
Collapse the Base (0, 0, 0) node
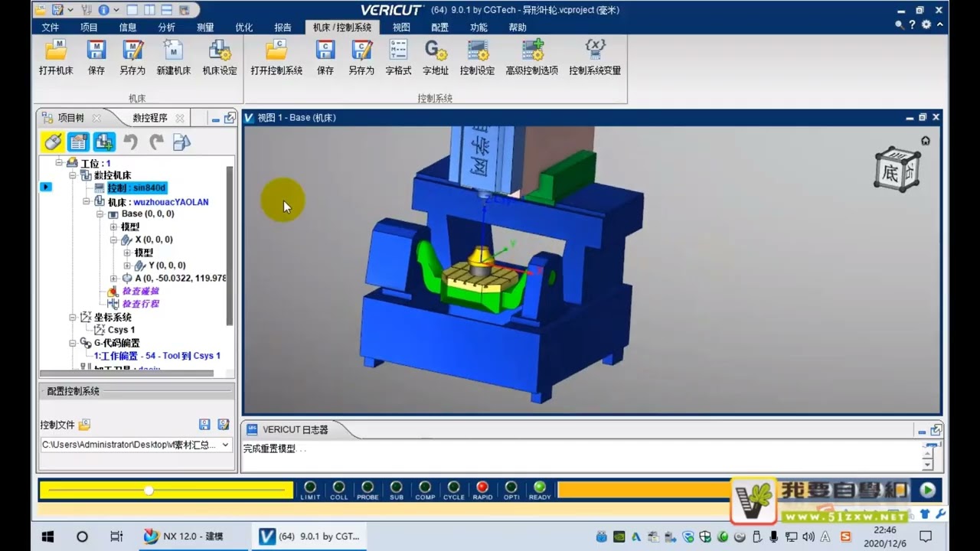(100, 214)
